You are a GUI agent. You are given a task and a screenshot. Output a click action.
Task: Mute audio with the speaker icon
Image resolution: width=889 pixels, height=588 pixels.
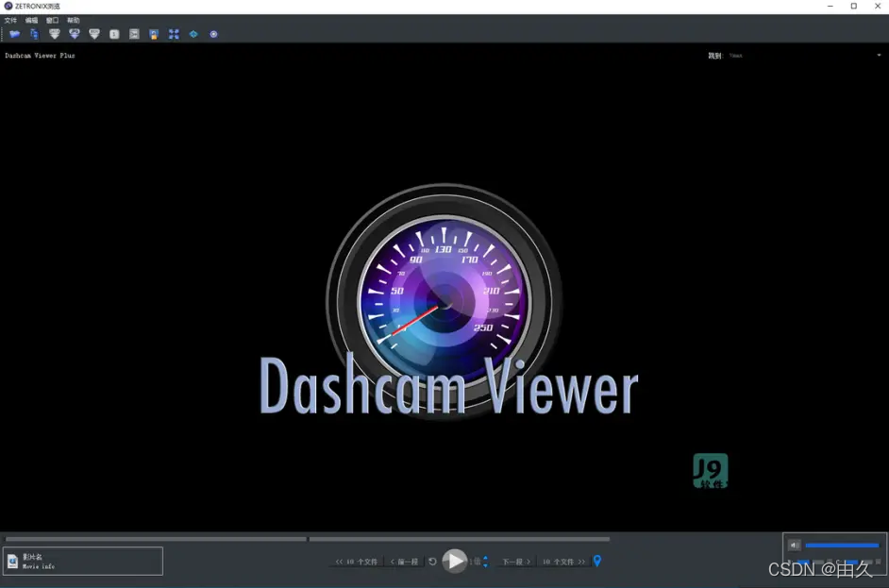[x=794, y=546]
